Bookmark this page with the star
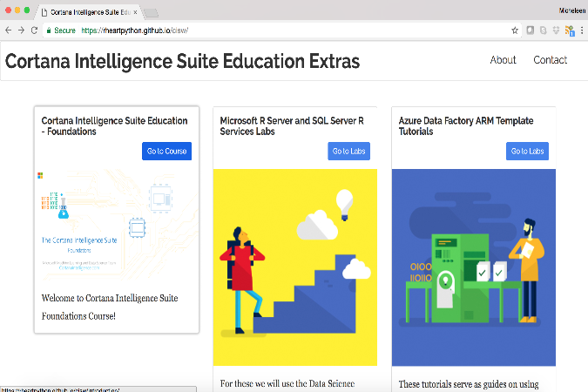Screen dimensions: 588x392 [x=515, y=30]
